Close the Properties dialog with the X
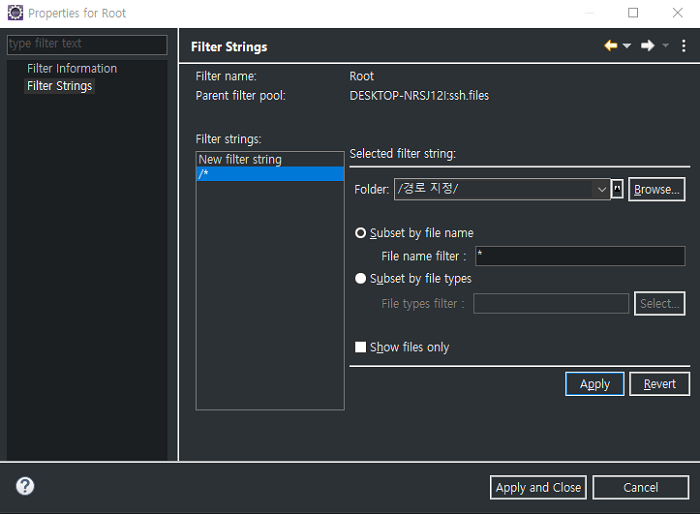 [x=677, y=13]
